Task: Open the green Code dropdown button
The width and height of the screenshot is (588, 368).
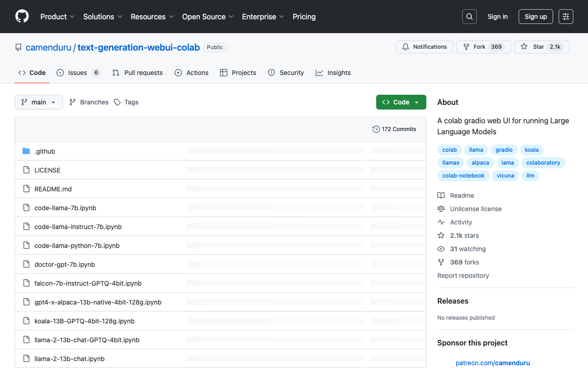Action: coord(401,102)
